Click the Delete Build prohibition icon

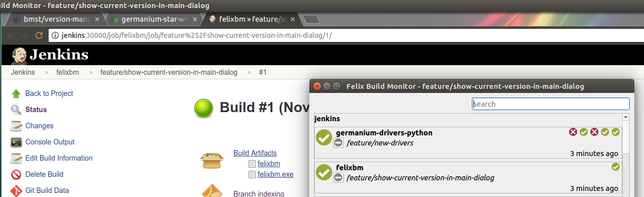coord(16,174)
